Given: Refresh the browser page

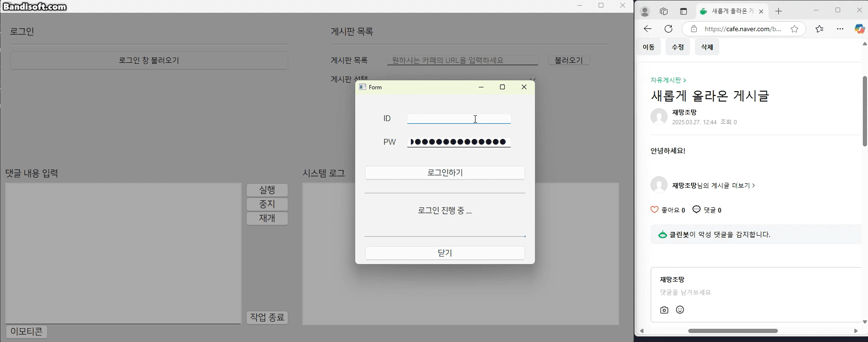Looking at the screenshot, I should point(668,29).
